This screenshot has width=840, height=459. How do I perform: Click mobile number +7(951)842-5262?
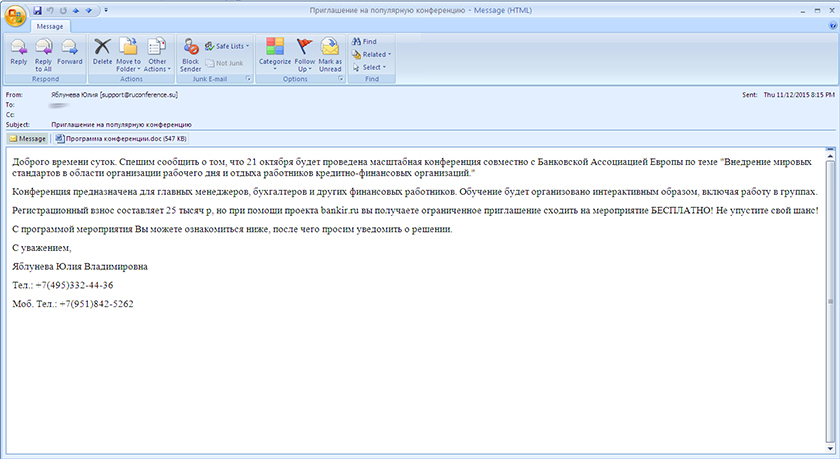(96, 304)
